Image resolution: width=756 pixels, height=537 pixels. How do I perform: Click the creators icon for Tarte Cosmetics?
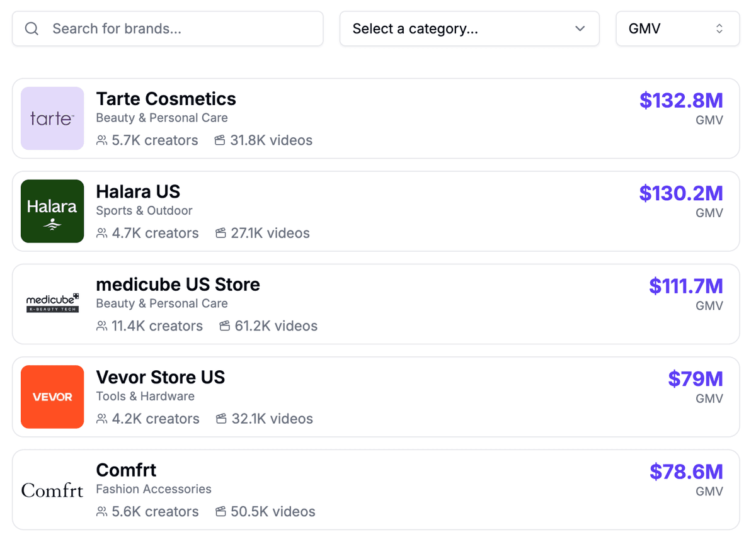pos(101,140)
